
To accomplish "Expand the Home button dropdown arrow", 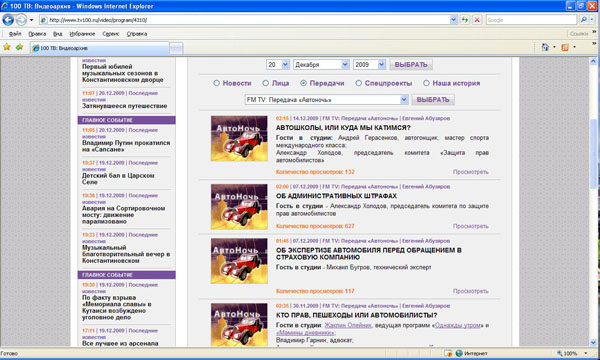I will [x=554, y=47].
